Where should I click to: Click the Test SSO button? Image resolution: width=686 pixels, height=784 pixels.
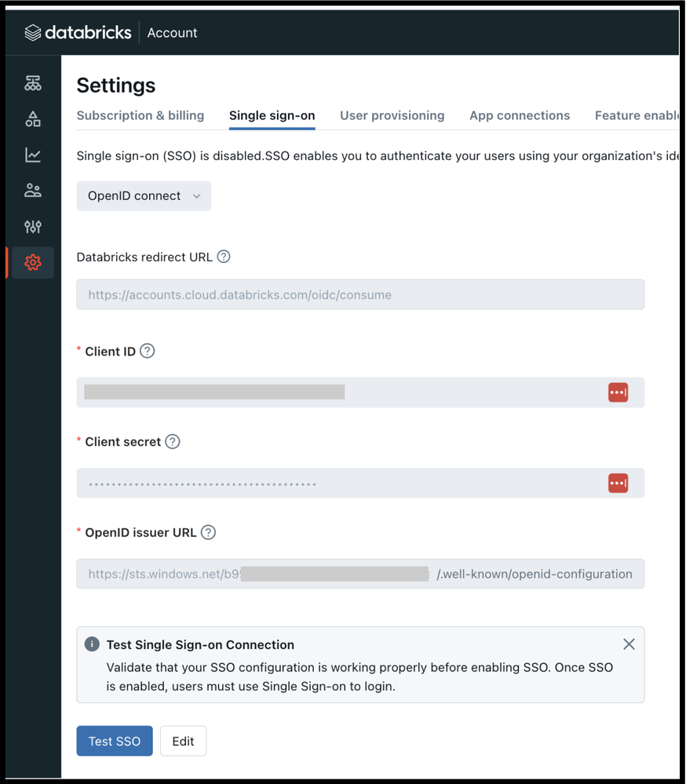pyautogui.click(x=115, y=741)
